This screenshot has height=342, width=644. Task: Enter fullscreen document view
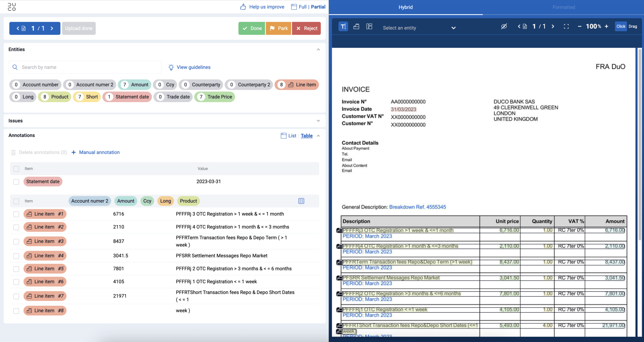click(566, 26)
